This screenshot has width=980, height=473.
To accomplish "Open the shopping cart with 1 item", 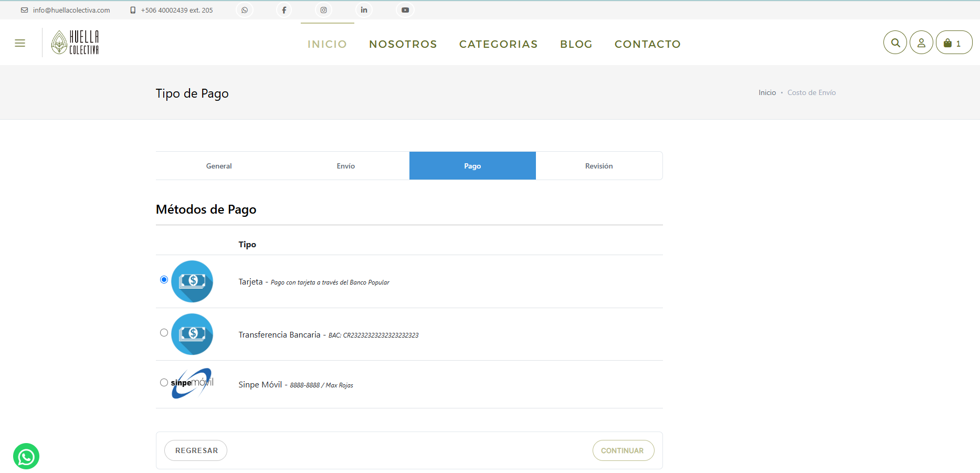I will pyautogui.click(x=954, y=43).
